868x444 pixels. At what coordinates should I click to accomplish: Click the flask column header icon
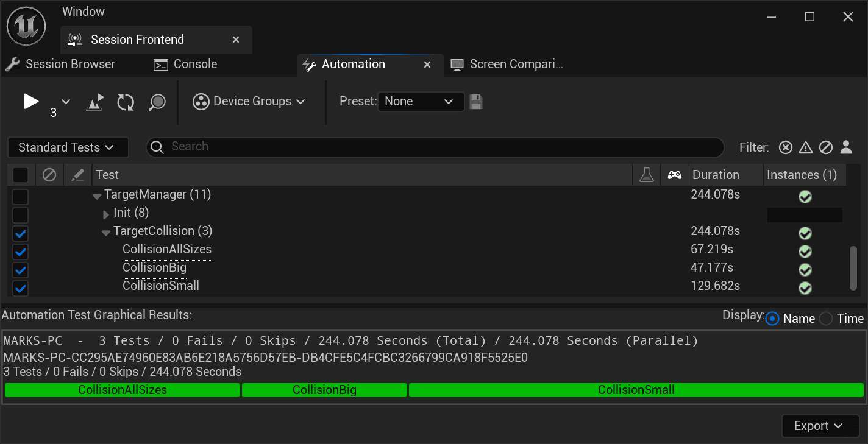tap(647, 175)
